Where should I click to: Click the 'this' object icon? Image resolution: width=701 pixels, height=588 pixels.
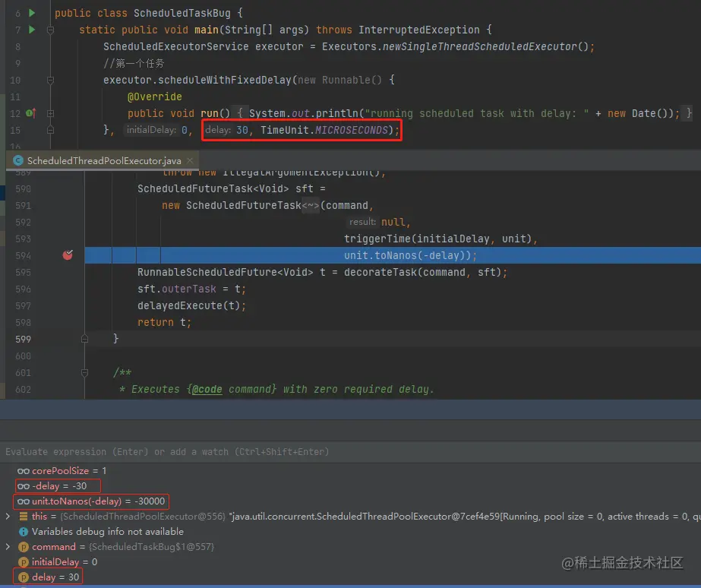point(24,517)
